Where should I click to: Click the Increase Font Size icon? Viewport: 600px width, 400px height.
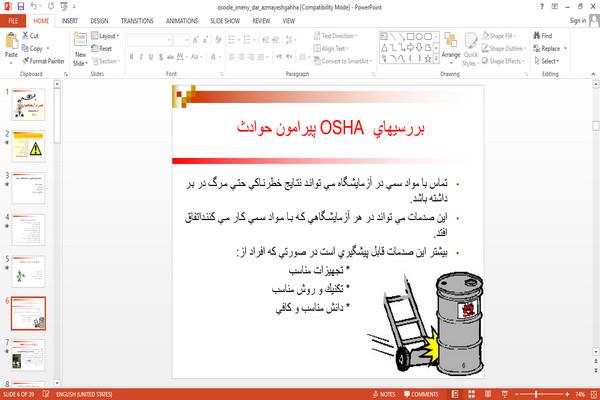coord(196,40)
